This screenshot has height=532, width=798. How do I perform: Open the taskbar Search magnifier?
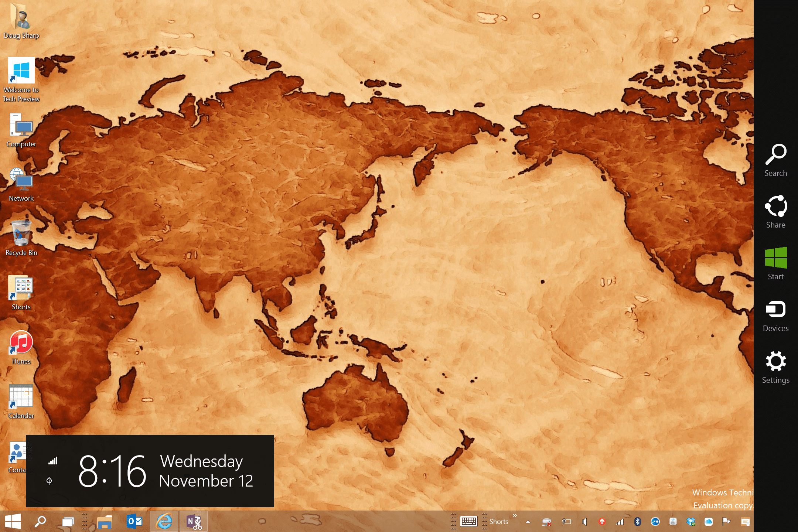point(40,521)
